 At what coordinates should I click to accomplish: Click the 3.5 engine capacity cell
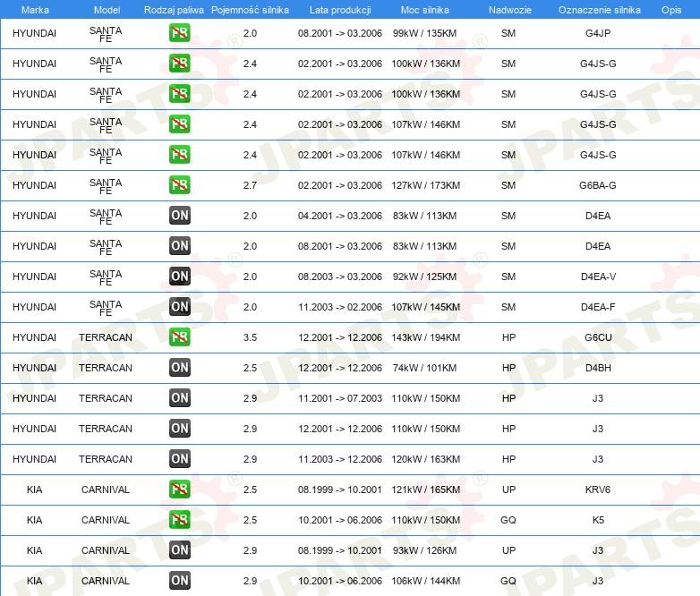pos(250,337)
